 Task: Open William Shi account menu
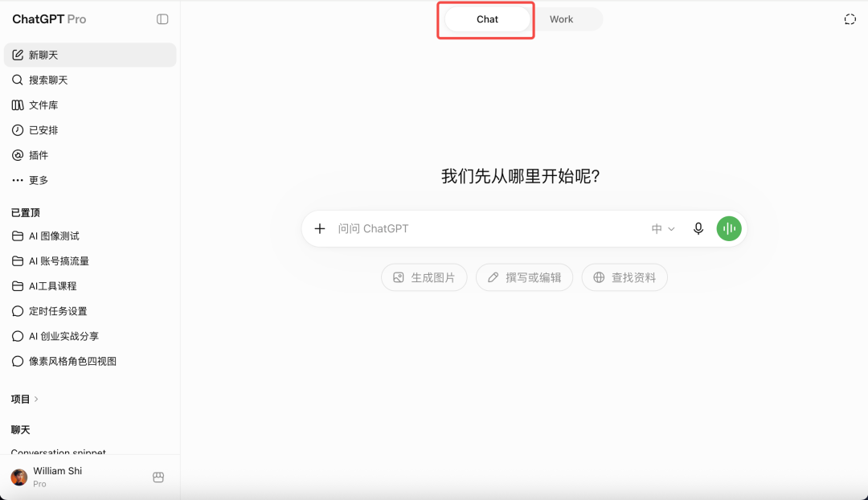pyautogui.click(x=90, y=477)
